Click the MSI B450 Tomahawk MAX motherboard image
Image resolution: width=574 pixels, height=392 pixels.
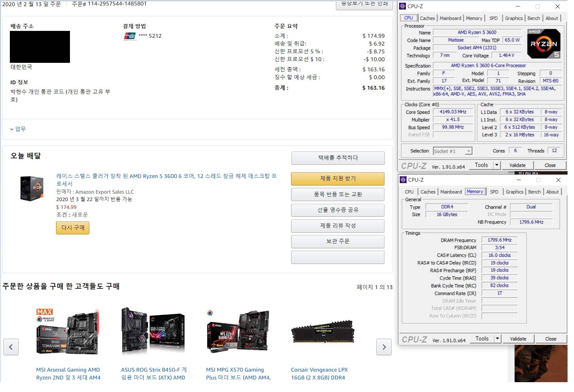click(68, 332)
